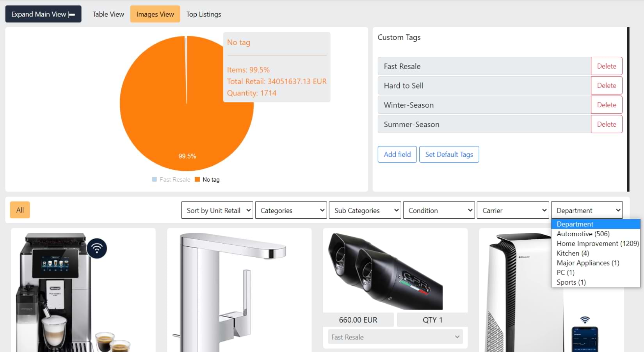The image size is (644, 352).
Task: Click the Expand Main View button
Action: 43,14
